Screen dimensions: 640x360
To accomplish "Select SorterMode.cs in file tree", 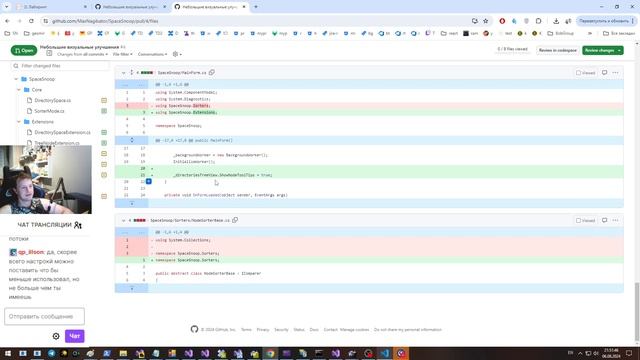I will click(x=49, y=111).
